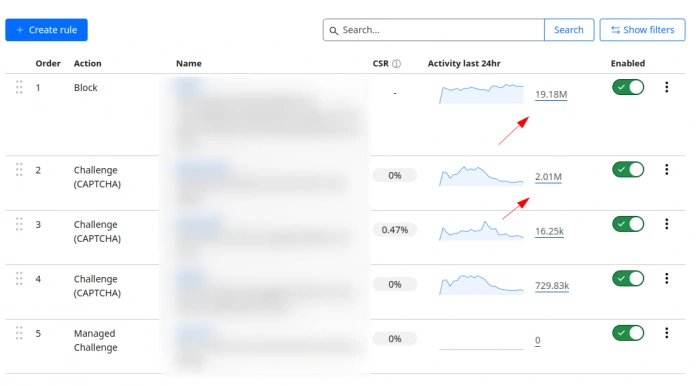Viewport: 700px width, 386px height.
Task: Disable the Block rule toggle
Action: (x=628, y=87)
